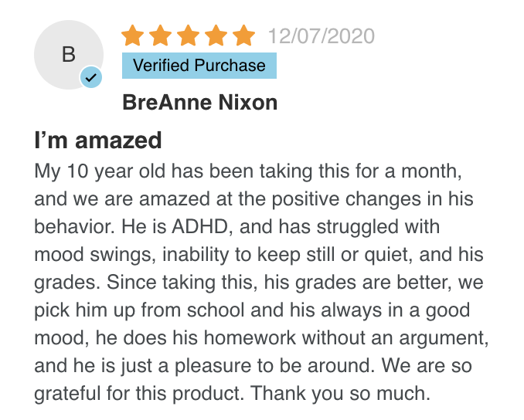Click the review title I'm amazed

98,141
